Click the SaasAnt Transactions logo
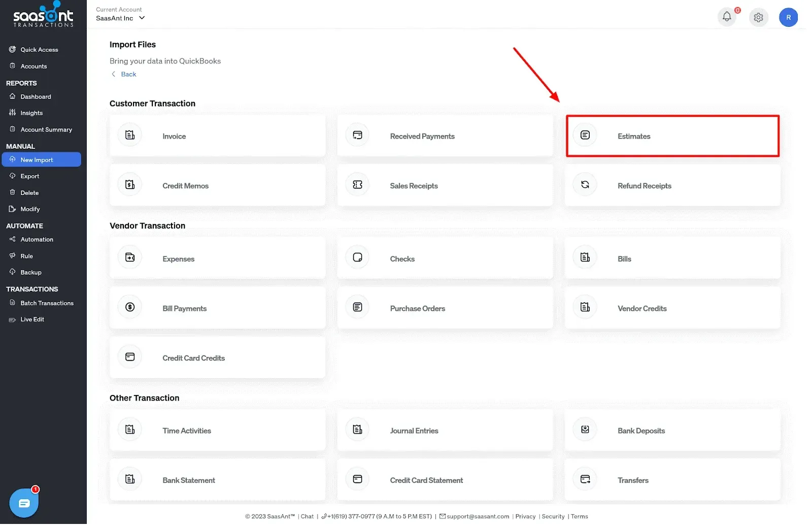The width and height of the screenshot is (812, 527). (x=43, y=14)
